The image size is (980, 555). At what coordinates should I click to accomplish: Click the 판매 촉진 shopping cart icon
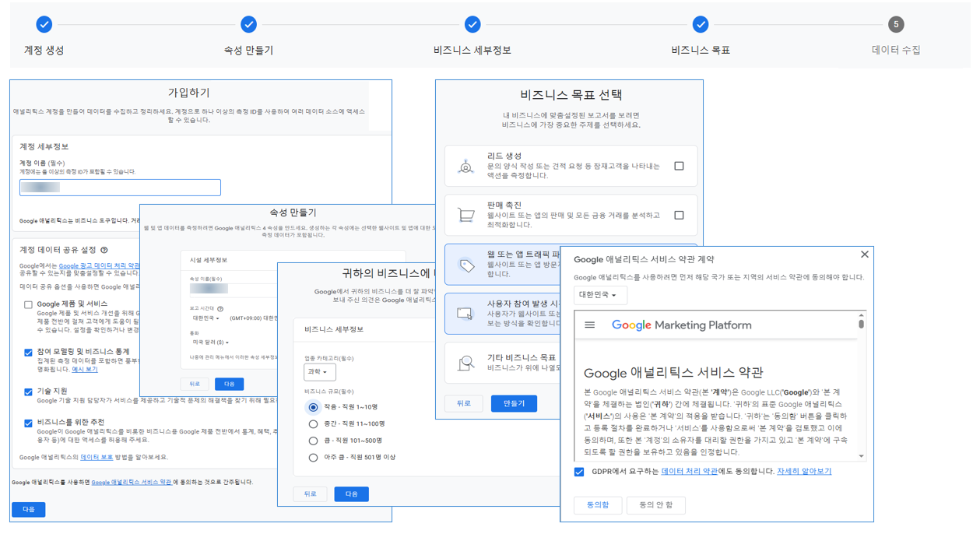[x=465, y=215]
